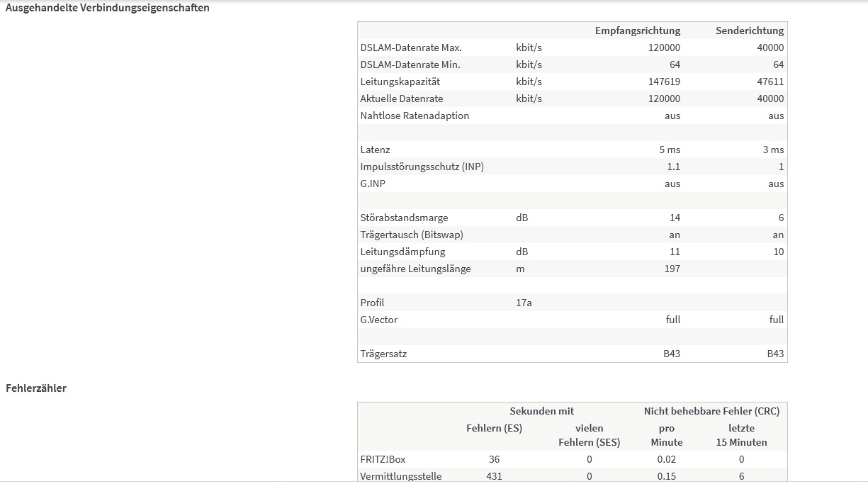This screenshot has width=868, height=484.
Task: Select the 'Leitungsdämpfung' row label
Action: click(x=402, y=252)
